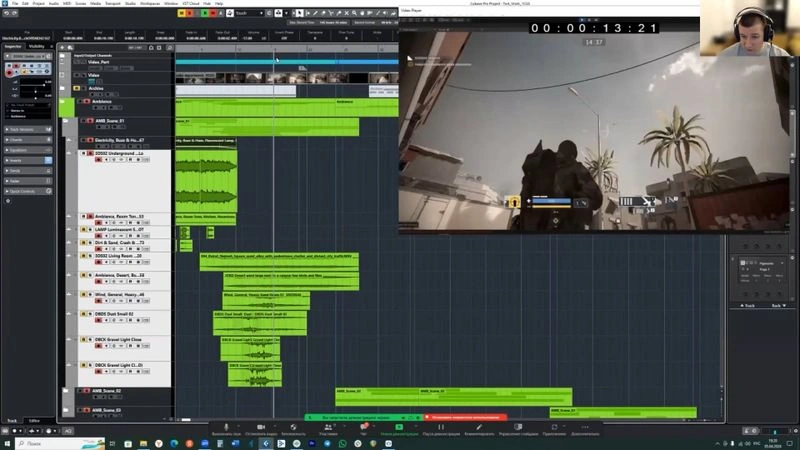Click the Zoom participants button

(x=328, y=430)
